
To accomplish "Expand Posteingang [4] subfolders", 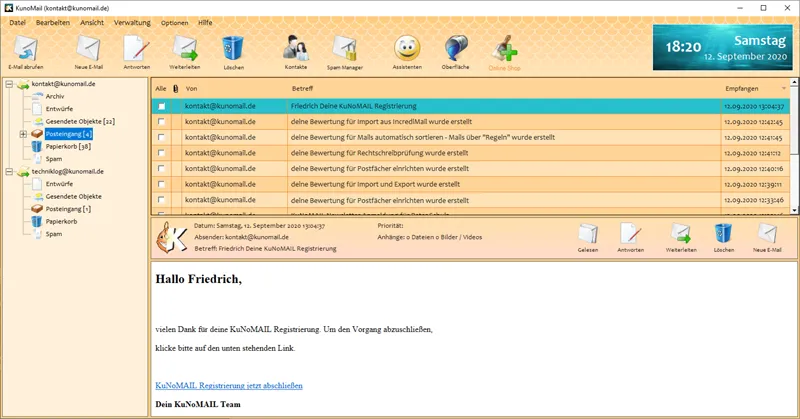I will [23, 134].
